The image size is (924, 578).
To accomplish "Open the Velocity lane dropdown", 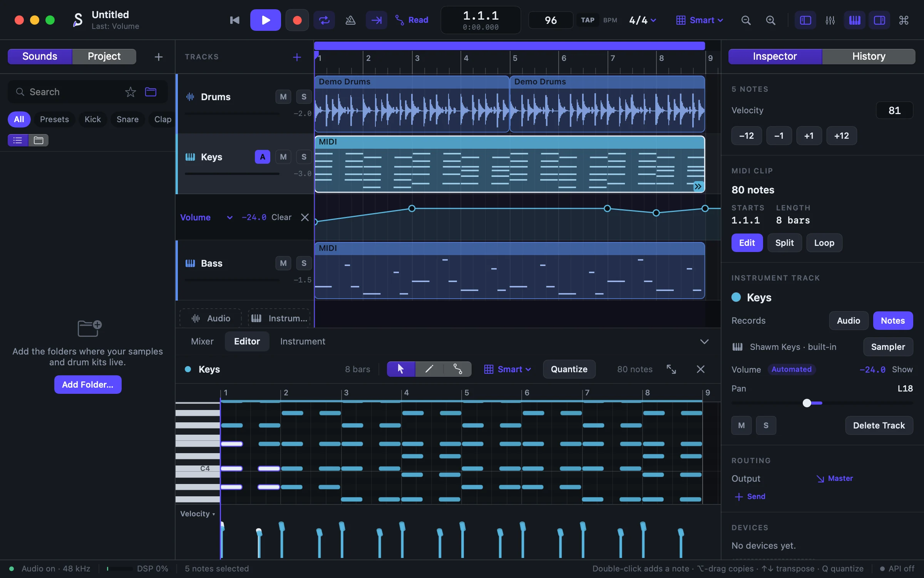I will 198,514.
